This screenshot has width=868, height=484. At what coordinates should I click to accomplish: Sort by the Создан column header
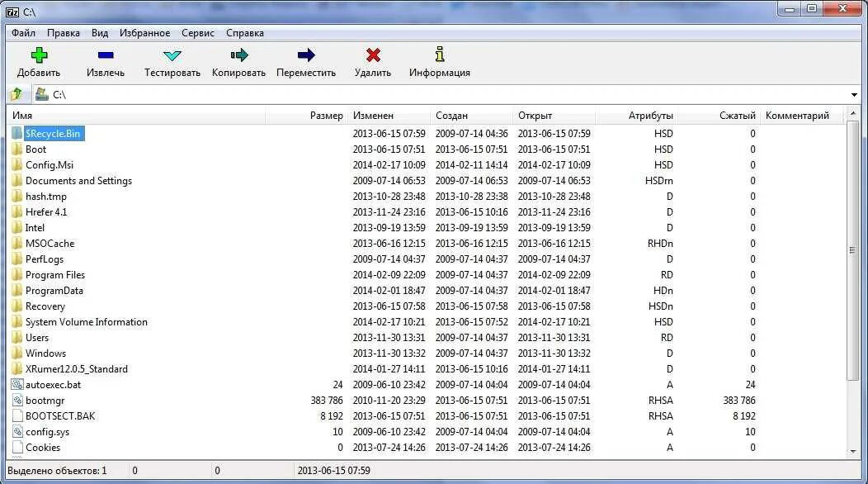[472, 116]
